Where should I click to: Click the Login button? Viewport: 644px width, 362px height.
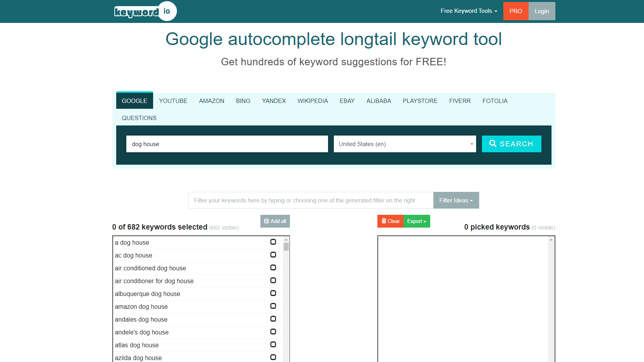point(542,11)
